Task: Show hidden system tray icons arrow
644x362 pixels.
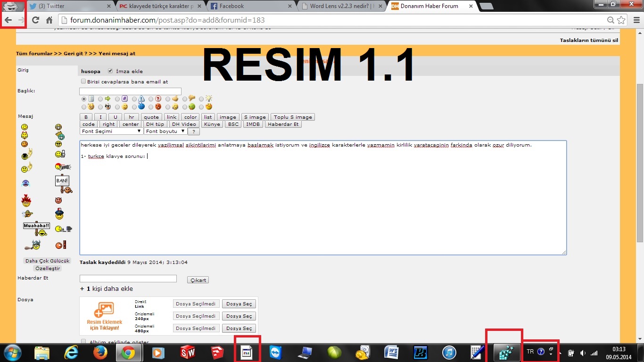Action: [560, 352]
